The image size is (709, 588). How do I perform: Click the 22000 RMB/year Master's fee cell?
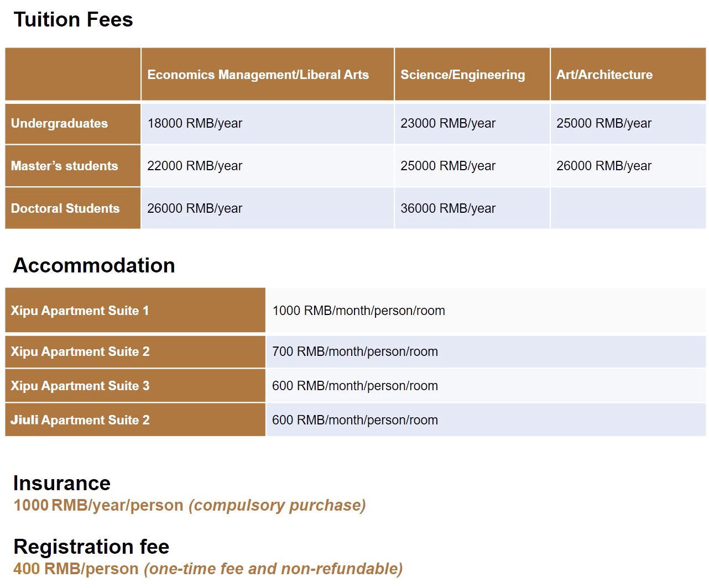point(195,166)
